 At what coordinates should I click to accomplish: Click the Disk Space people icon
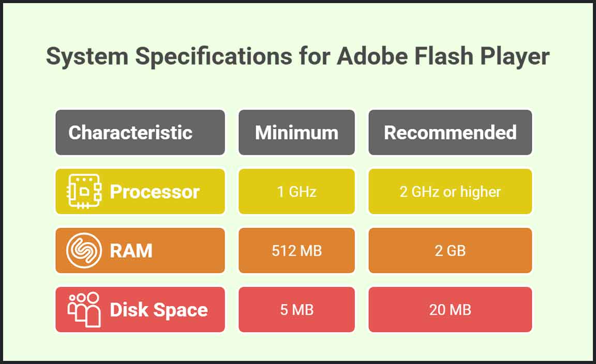pos(84,310)
